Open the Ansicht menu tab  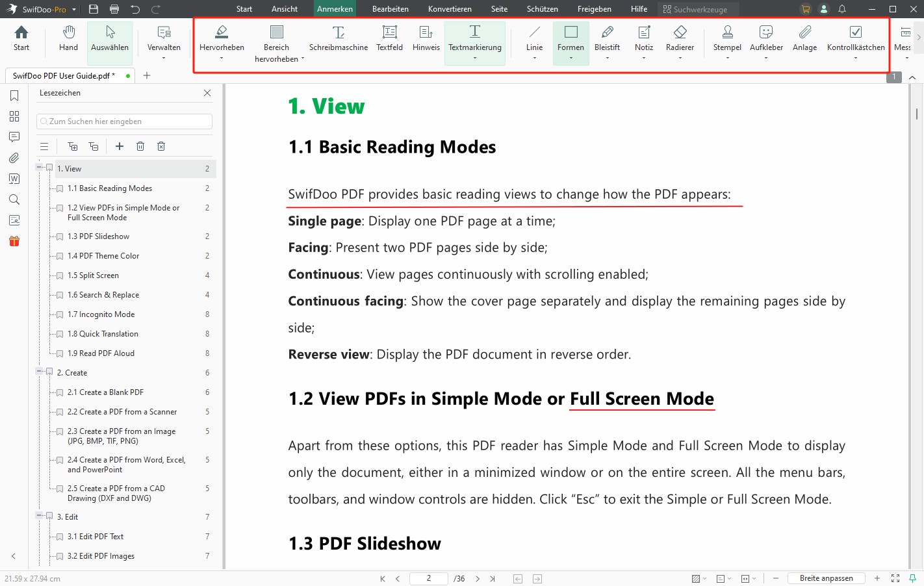pos(285,9)
